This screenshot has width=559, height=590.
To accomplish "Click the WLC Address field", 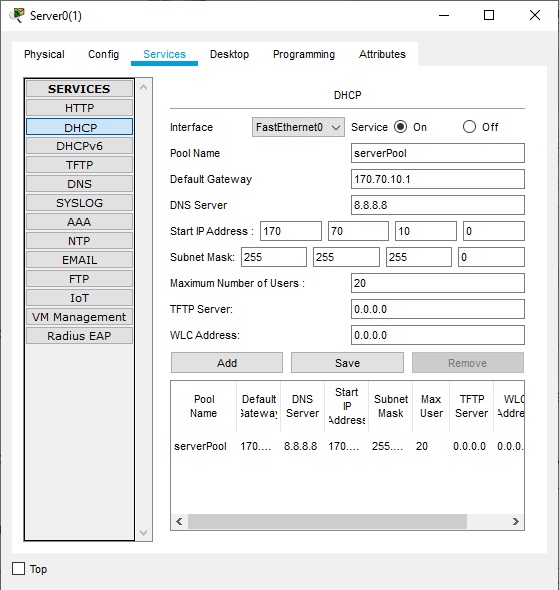I will click(x=437, y=335).
